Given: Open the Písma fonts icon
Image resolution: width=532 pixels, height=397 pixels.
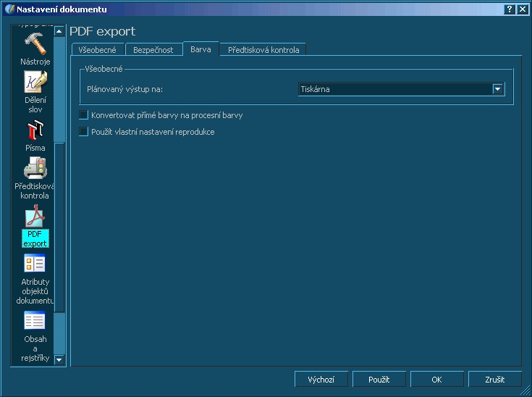Looking at the screenshot, I should tap(35, 130).
